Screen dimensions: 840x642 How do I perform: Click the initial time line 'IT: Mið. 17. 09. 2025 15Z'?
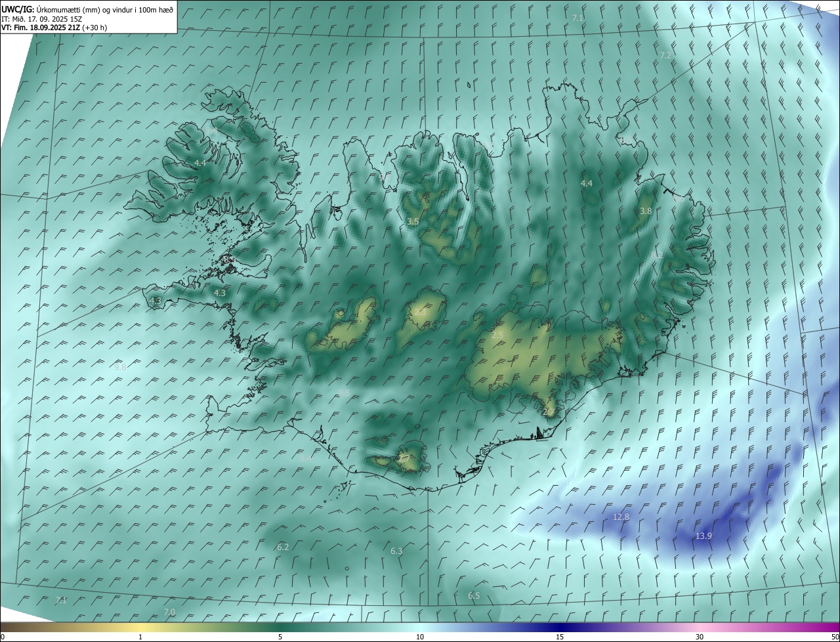coord(42,19)
